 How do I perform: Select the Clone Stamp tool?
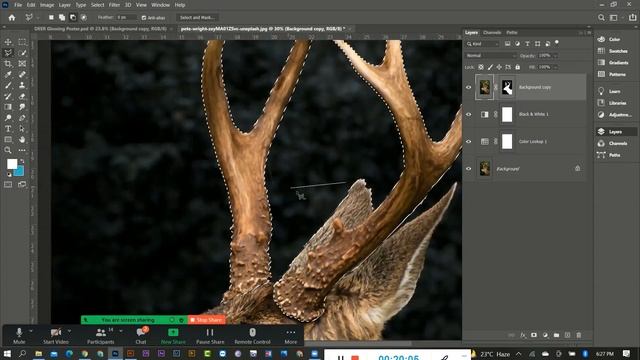pyautogui.click(x=22, y=85)
